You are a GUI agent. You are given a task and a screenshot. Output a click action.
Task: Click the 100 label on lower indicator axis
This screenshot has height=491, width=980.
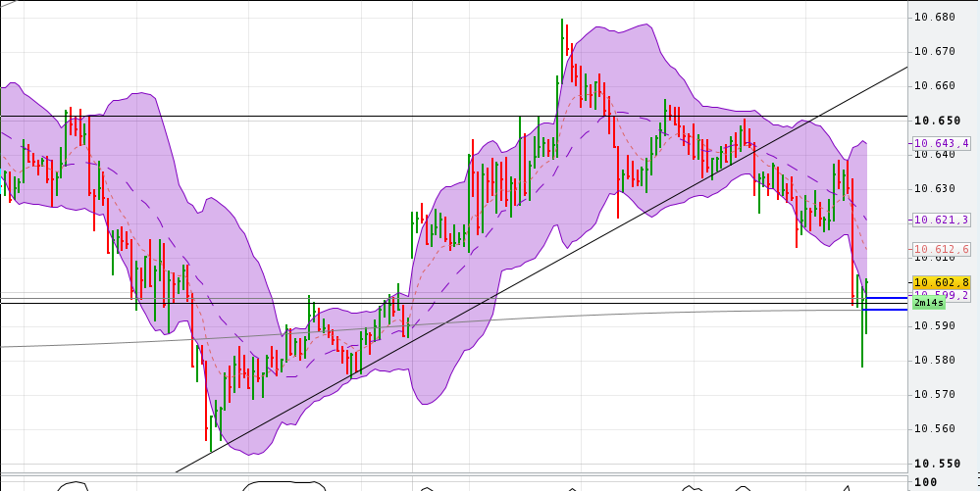coord(926,482)
